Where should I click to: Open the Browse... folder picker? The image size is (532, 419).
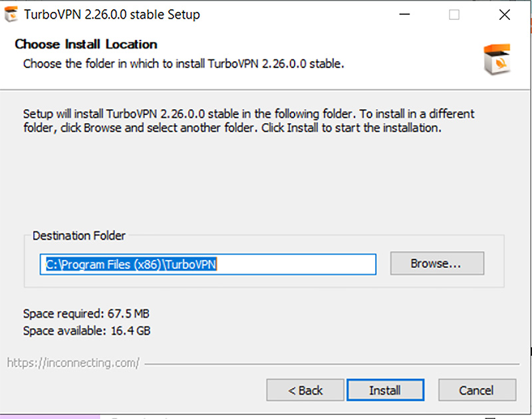tap(437, 263)
